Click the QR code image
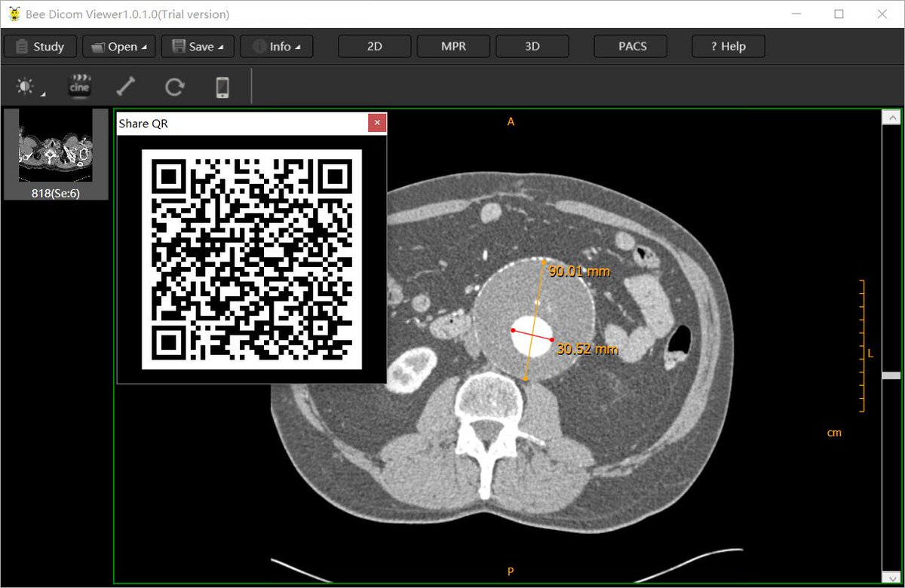This screenshot has width=905, height=588. click(x=252, y=259)
